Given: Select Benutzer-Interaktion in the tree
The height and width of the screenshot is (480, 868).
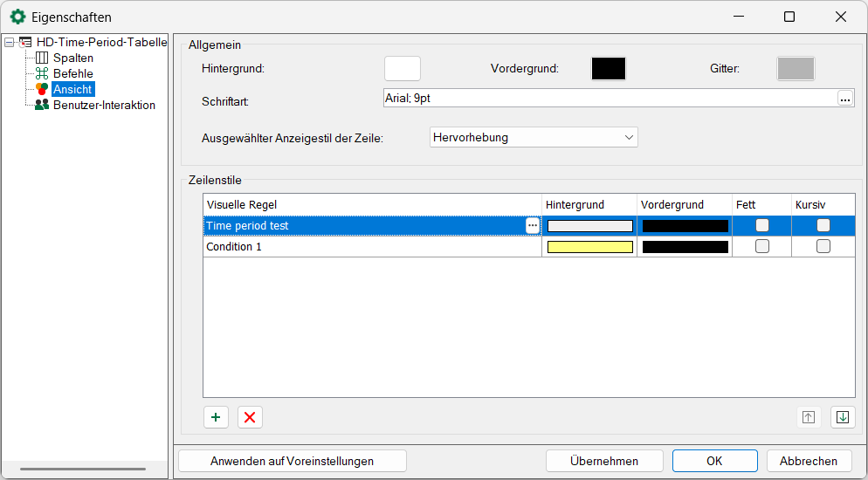Looking at the screenshot, I should pos(104,105).
